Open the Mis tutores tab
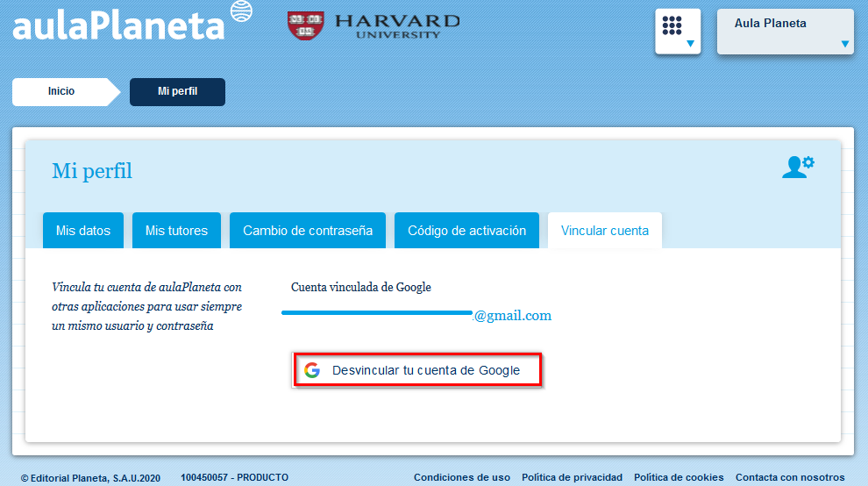868x486 pixels. pyautogui.click(x=176, y=231)
